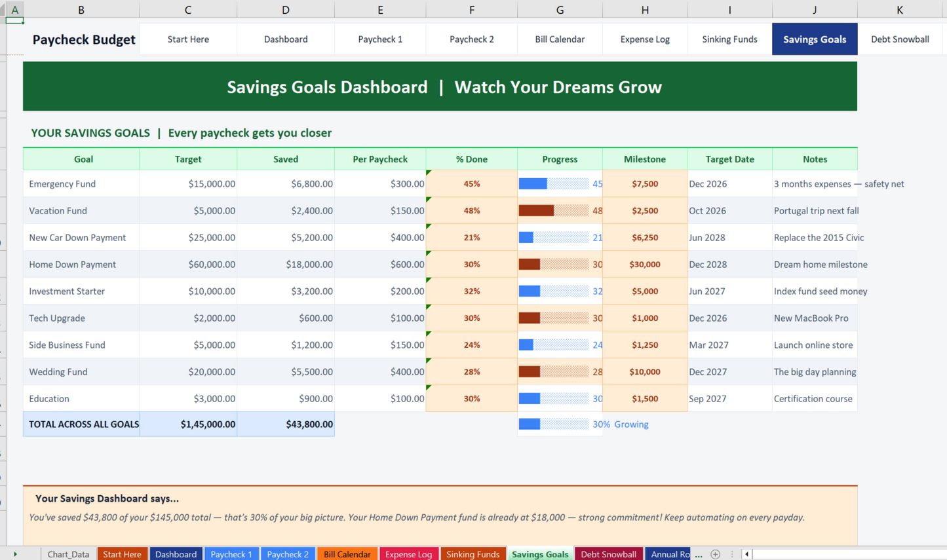Switch to the Bill Calendar sheet tab
The image size is (947, 560).
click(347, 554)
